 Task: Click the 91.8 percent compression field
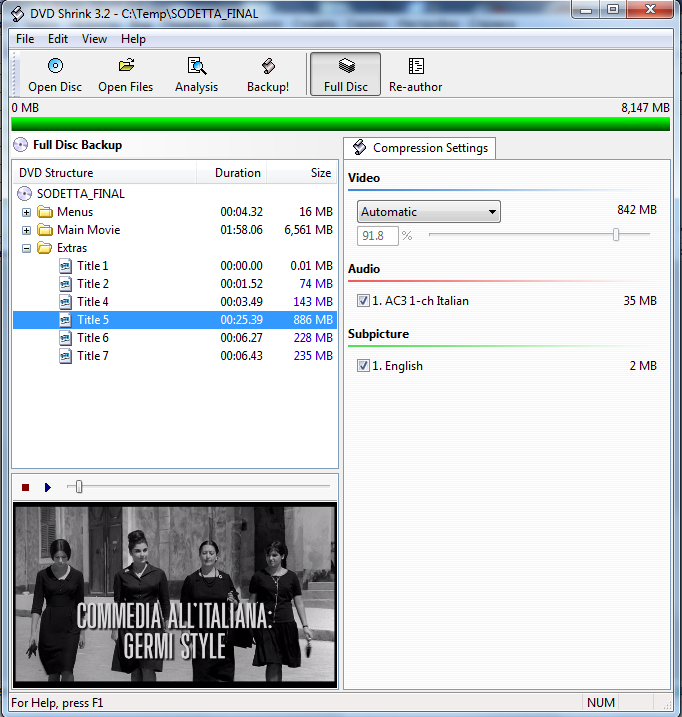tap(378, 236)
